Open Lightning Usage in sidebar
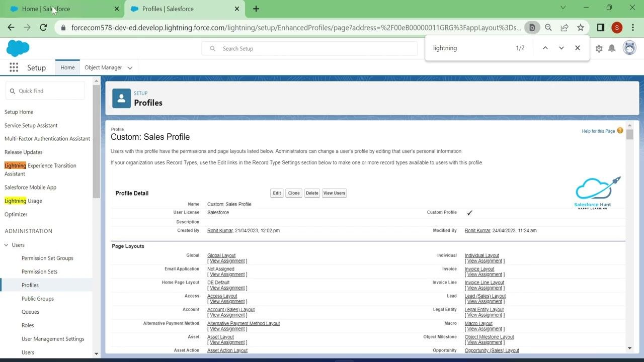Viewport: 644px width, 362px height. click(x=23, y=201)
